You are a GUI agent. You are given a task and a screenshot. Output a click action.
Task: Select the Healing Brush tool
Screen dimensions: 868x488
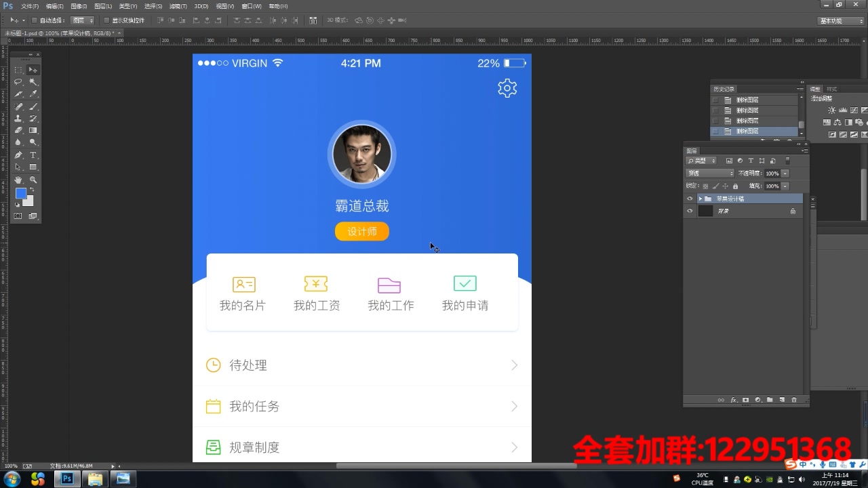coord(18,106)
